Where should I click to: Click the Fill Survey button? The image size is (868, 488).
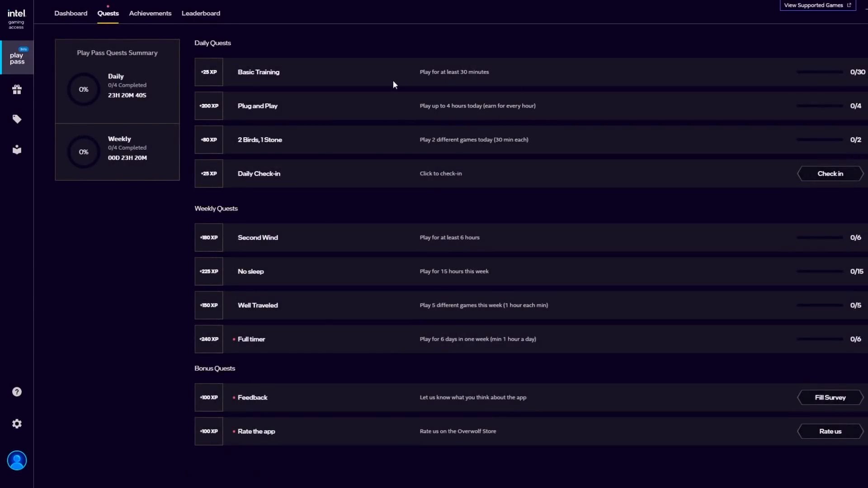click(830, 398)
